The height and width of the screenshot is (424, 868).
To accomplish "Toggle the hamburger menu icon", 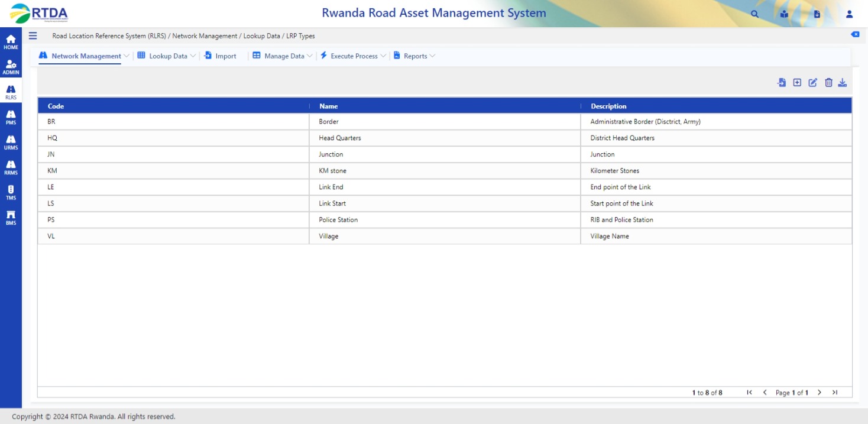I will click(33, 35).
